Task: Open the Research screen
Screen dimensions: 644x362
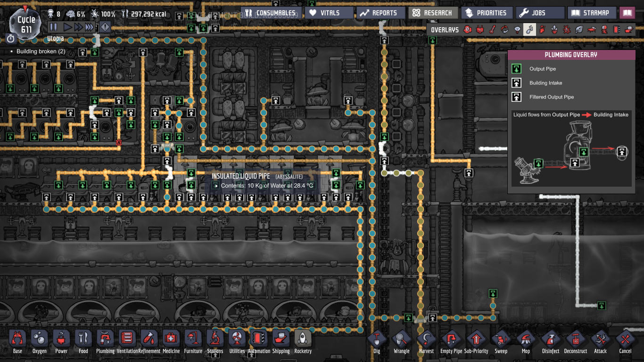Action: [433, 13]
